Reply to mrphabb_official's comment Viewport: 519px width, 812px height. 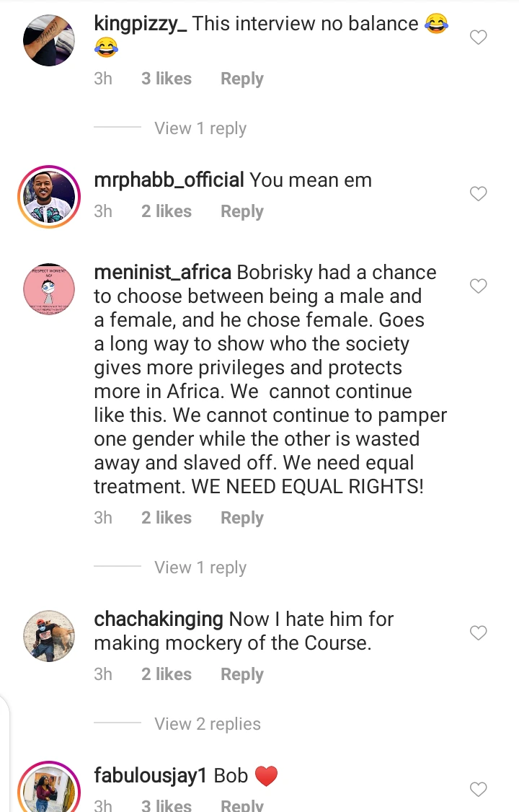coord(241,211)
